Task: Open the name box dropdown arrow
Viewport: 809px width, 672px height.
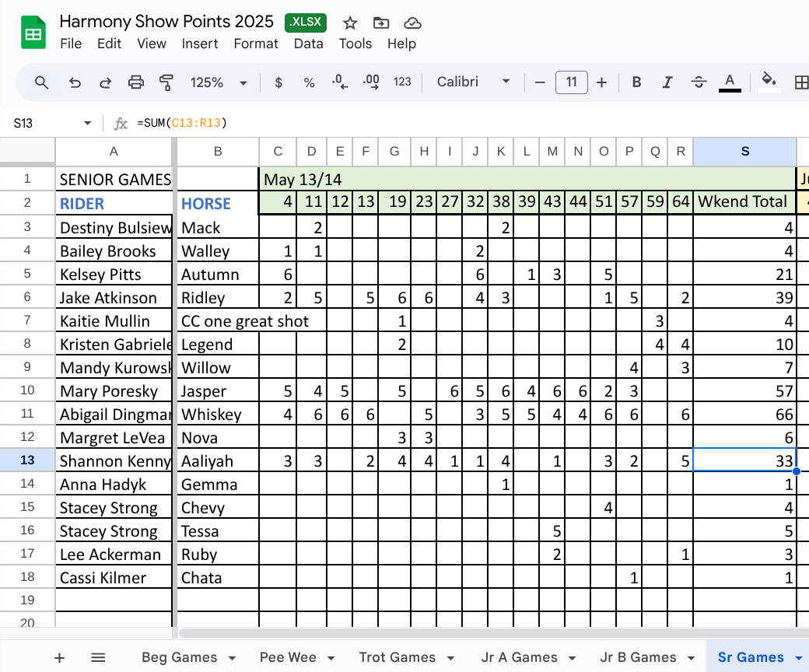Action: click(x=87, y=124)
